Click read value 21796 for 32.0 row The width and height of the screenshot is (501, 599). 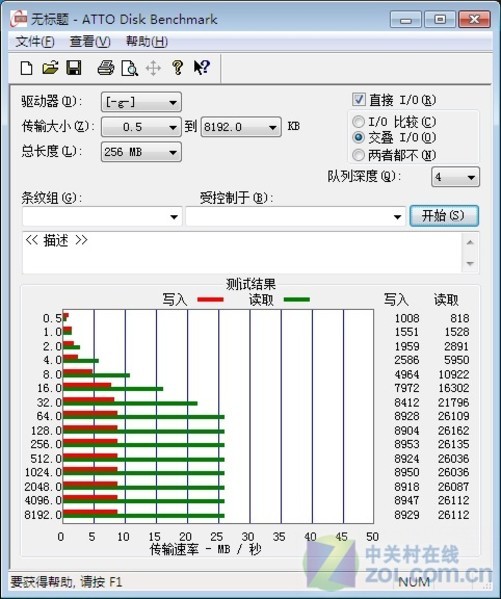(453, 402)
